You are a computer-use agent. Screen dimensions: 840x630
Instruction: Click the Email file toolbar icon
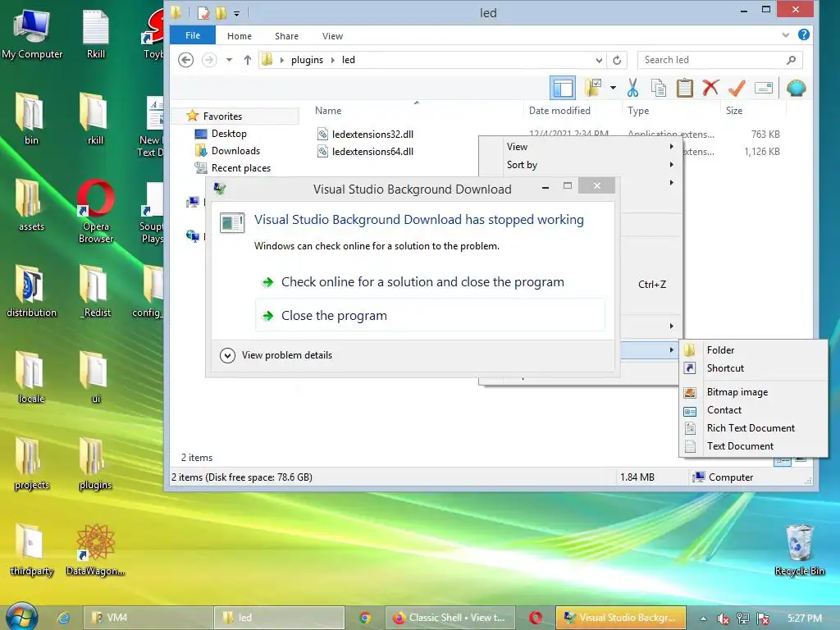click(x=764, y=88)
